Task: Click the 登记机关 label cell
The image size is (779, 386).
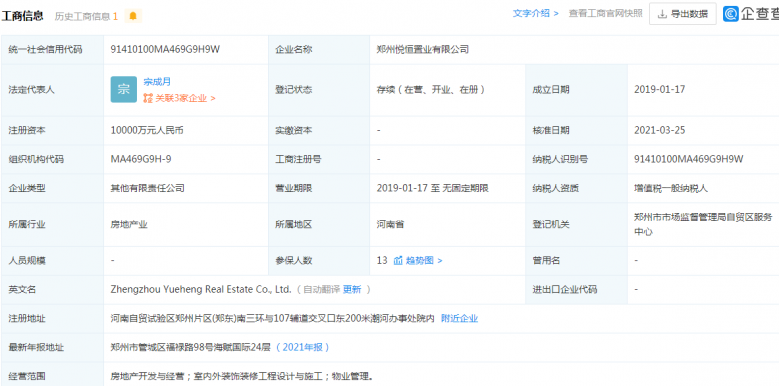Action: pos(576,224)
